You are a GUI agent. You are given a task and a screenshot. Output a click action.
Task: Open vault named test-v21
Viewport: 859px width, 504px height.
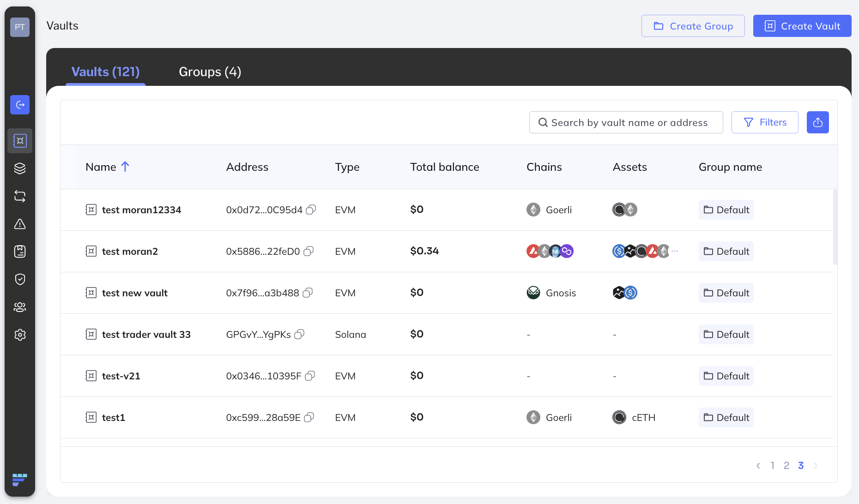[121, 376]
